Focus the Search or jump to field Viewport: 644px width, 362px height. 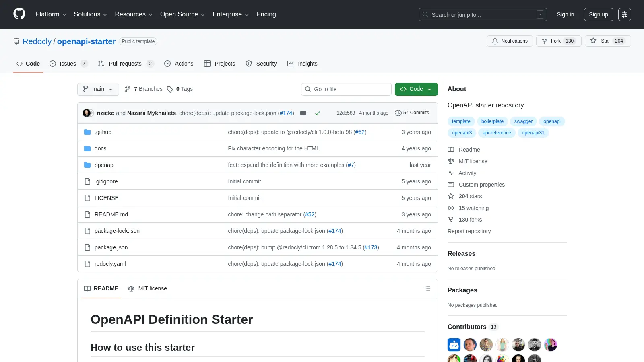tap(483, 14)
